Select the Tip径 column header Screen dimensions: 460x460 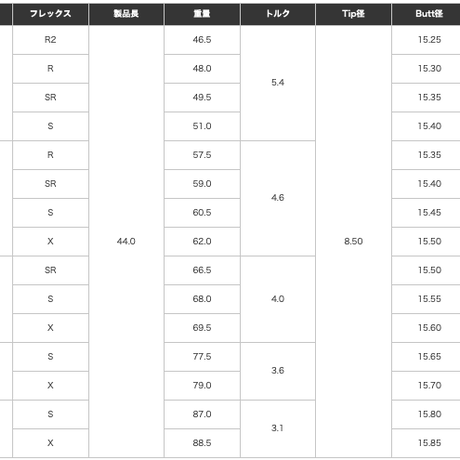(x=353, y=14)
